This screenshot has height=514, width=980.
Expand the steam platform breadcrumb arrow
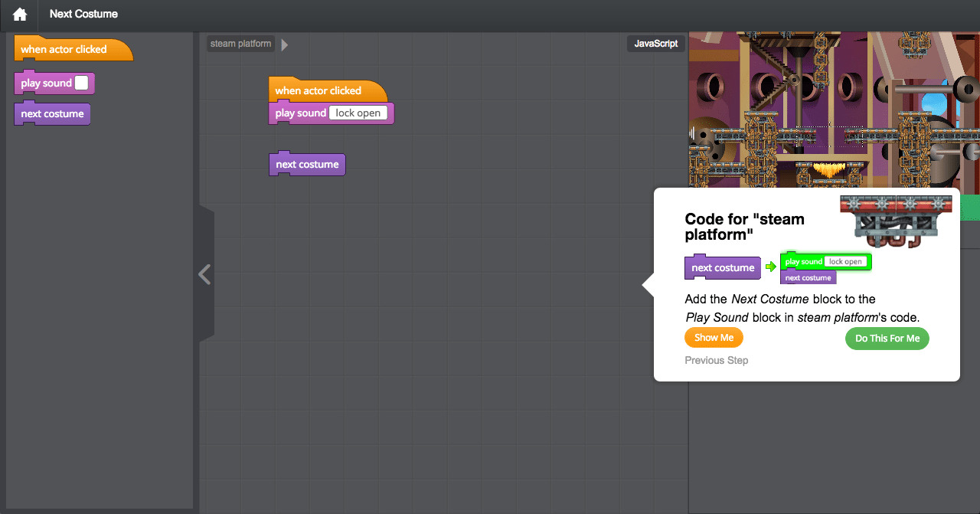(285, 44)
